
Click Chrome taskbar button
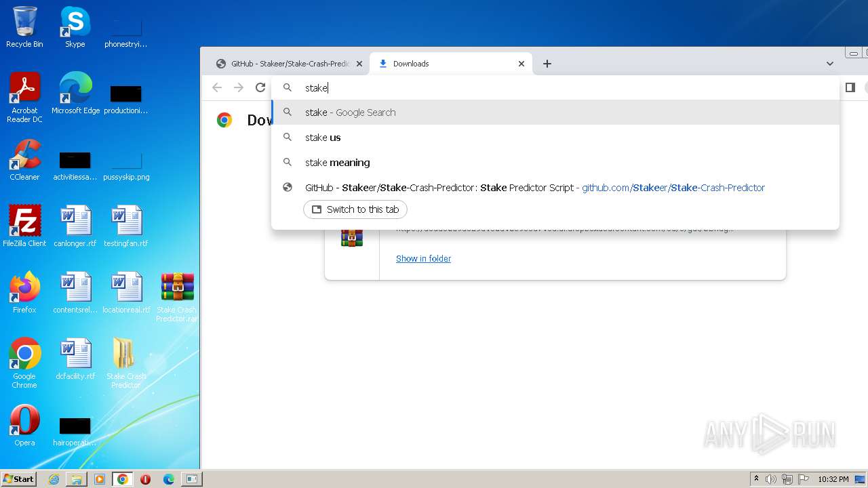[123, 479]
